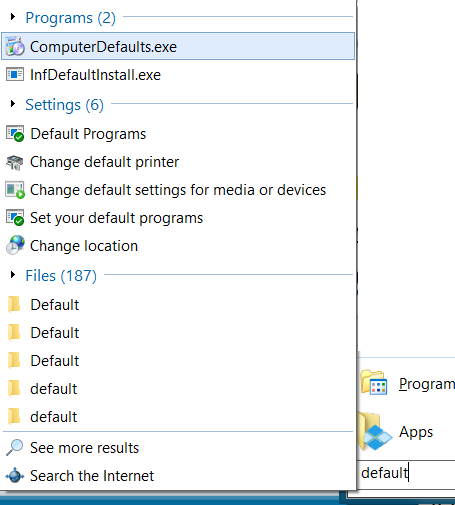The height and width of the screenshot is (505, 455).
Task: Collapse the Settings (6) group arrow
Action: click(13, 104)
